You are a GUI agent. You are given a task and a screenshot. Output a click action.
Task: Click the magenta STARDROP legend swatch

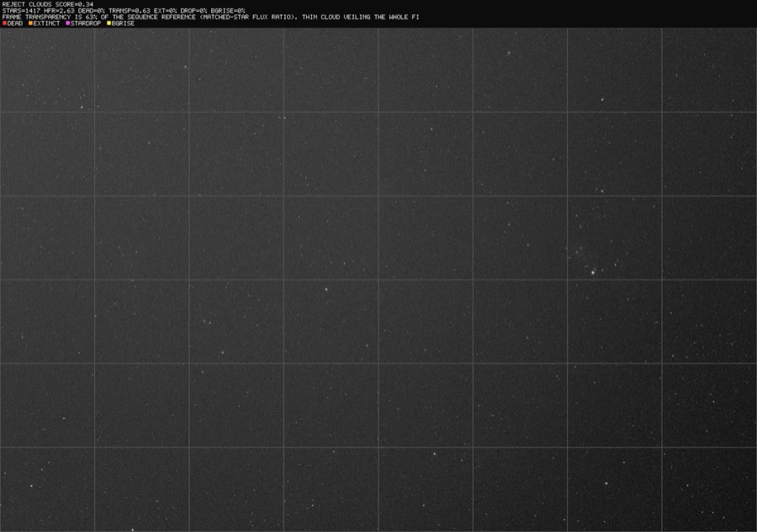(x=68, y=24)
